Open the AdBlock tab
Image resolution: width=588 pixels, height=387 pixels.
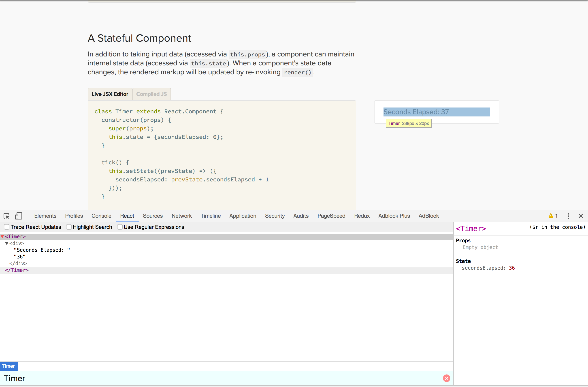click(429, 216)
